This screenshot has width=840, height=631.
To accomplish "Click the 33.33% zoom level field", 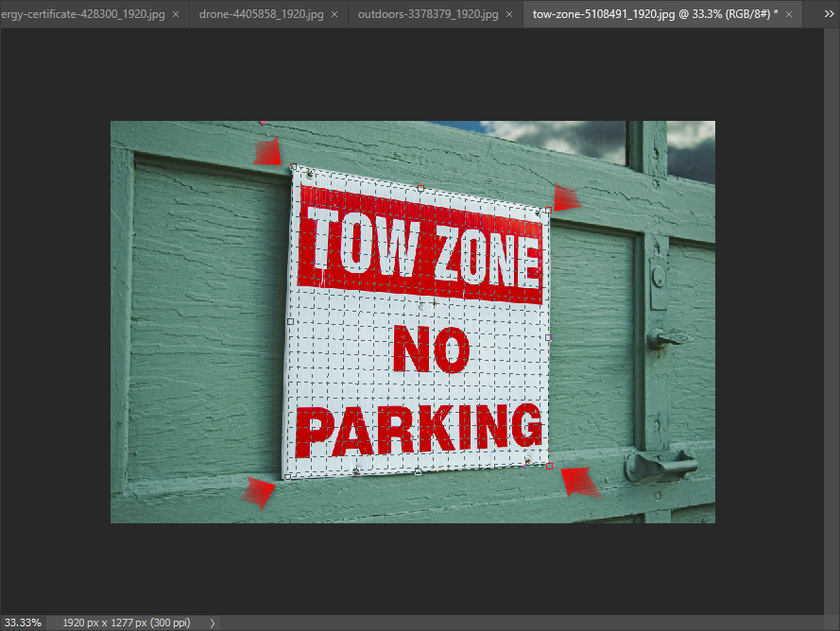I will (23, 622).
